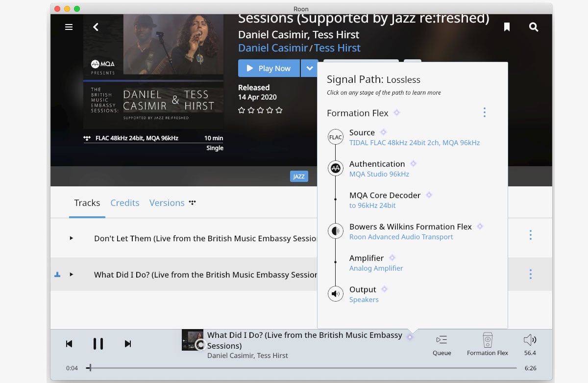Click quality star beside Output
Image resolution: width=588 pixels, height=383 pixels.
(385, 289)
